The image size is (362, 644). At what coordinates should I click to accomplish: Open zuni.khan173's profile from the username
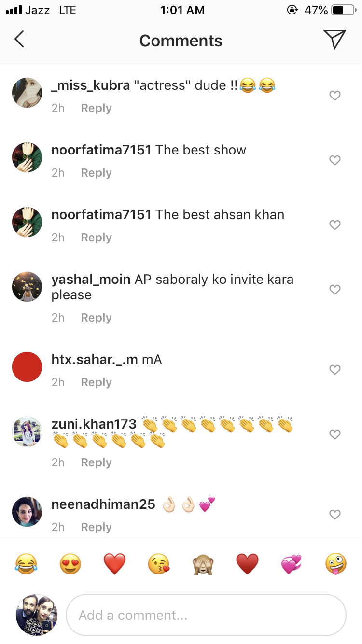click(x=94, y=424)
